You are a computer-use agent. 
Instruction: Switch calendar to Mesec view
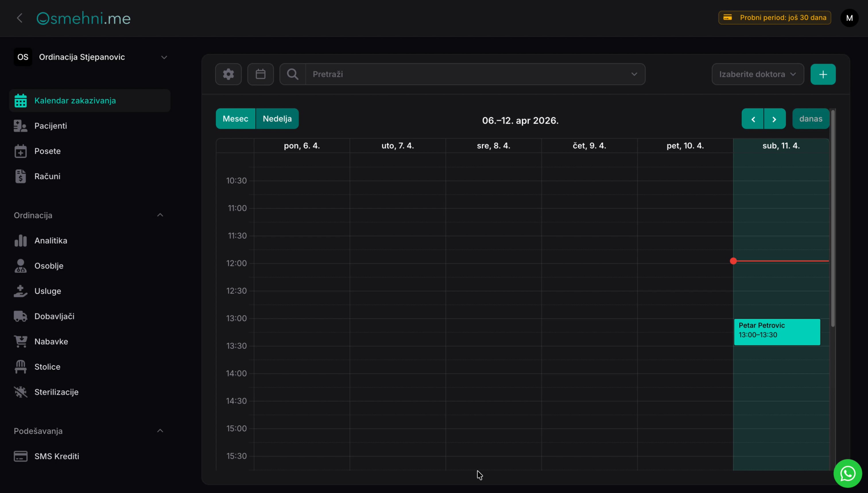click(235, 119)
